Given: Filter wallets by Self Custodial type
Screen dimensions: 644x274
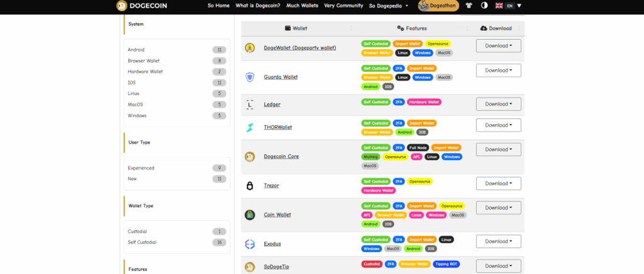Looking at the screenshot, I should [142, 242].
